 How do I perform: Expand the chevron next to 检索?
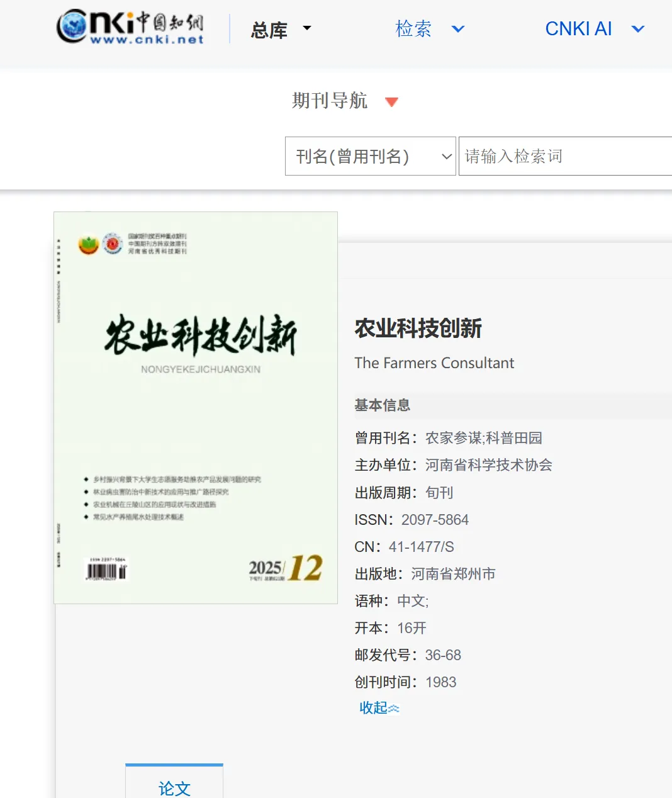click(459, 29)
